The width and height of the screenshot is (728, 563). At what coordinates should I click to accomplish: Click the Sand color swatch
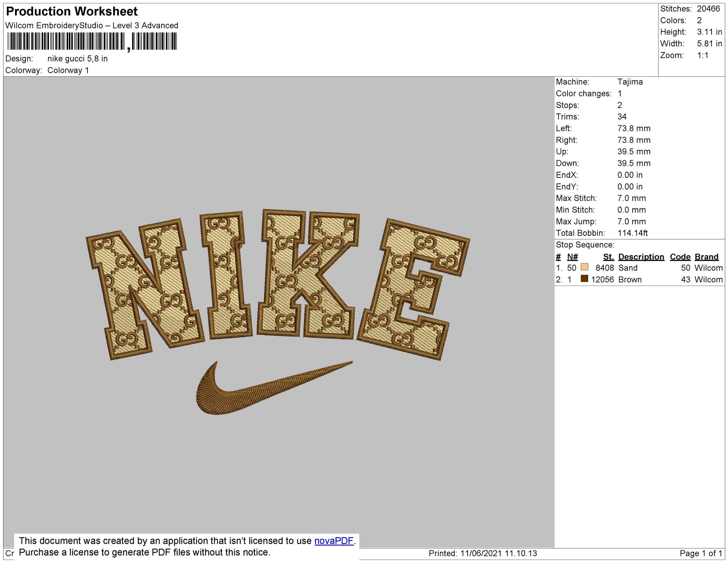[x=584, y=267]
